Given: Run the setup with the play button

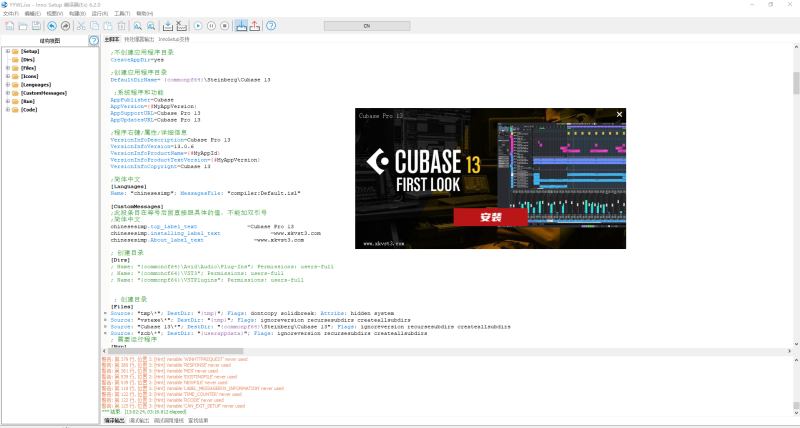Looking at the screenshot, I should coord(198,26).
